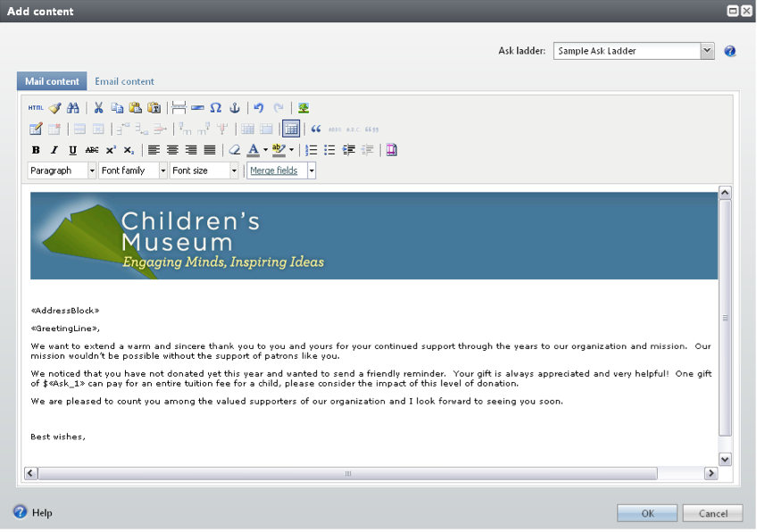Apply the text color A swatch
This screenshot has width=757, height=532.
pyautogui.click(x=254, y=150)
